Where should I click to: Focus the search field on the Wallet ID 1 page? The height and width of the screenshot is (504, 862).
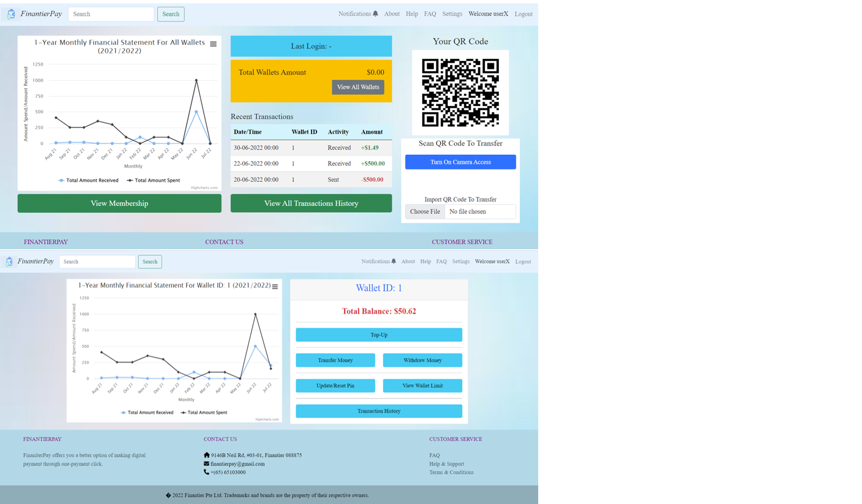(97, 262)
